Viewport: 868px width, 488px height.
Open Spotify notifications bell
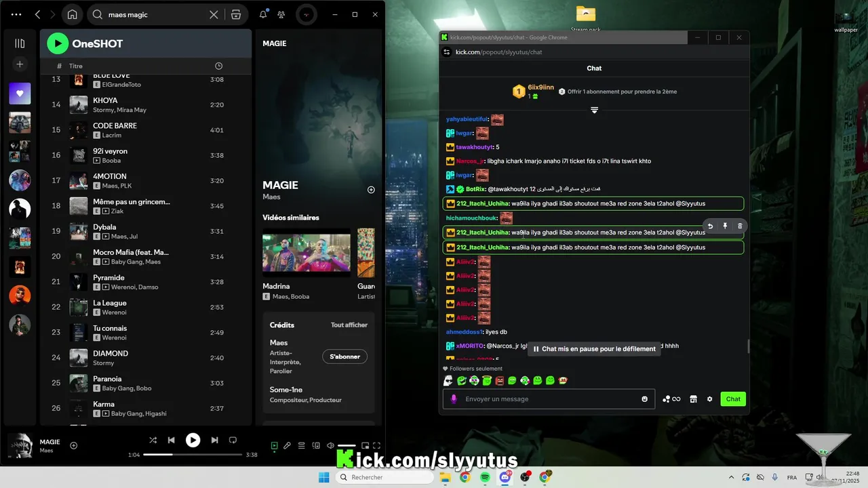pyautogui.click(x=263, y=14)
